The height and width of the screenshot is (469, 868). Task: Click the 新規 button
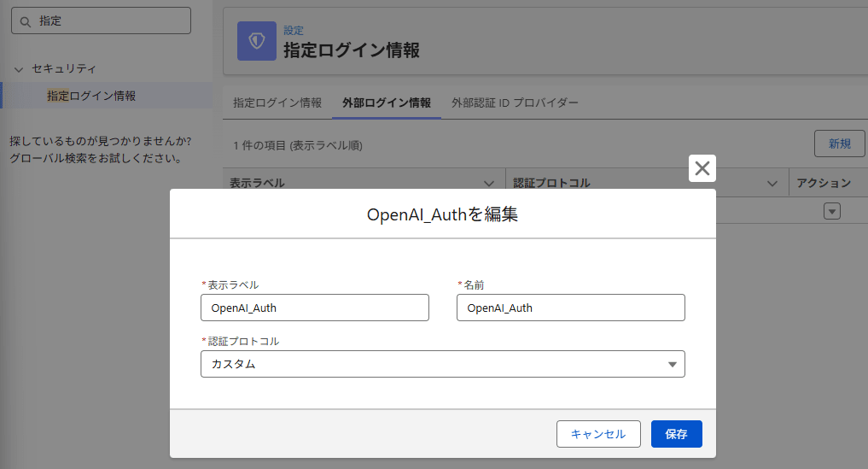point(839,144)
